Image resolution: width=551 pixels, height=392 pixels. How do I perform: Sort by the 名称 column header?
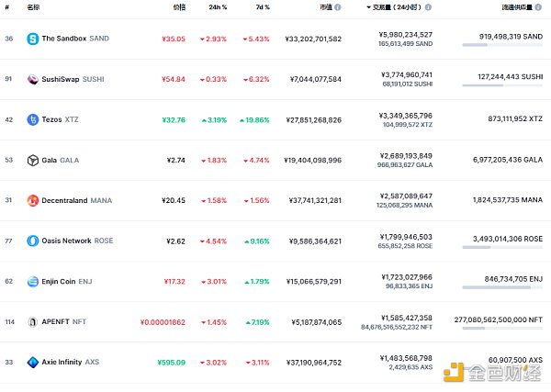33,7
